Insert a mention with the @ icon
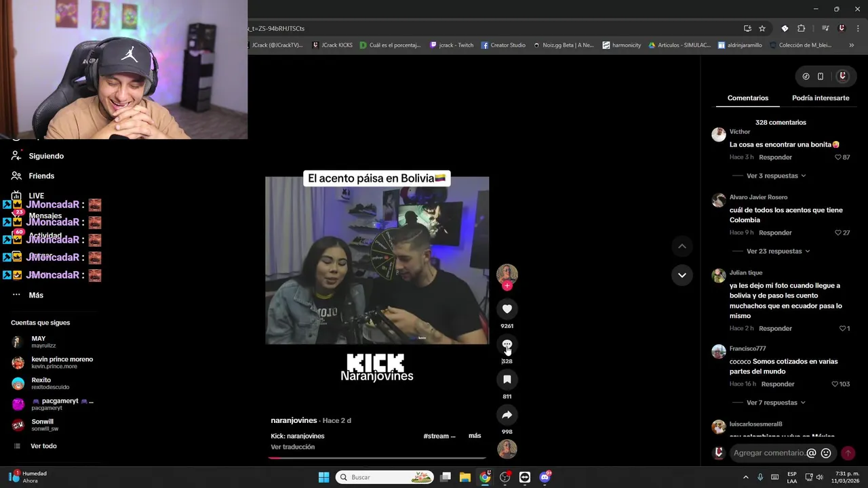 coord(811,453)
